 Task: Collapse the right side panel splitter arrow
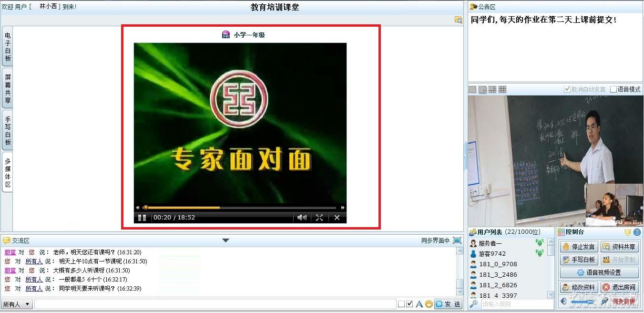pyautogui.click(x=466, y=156)
